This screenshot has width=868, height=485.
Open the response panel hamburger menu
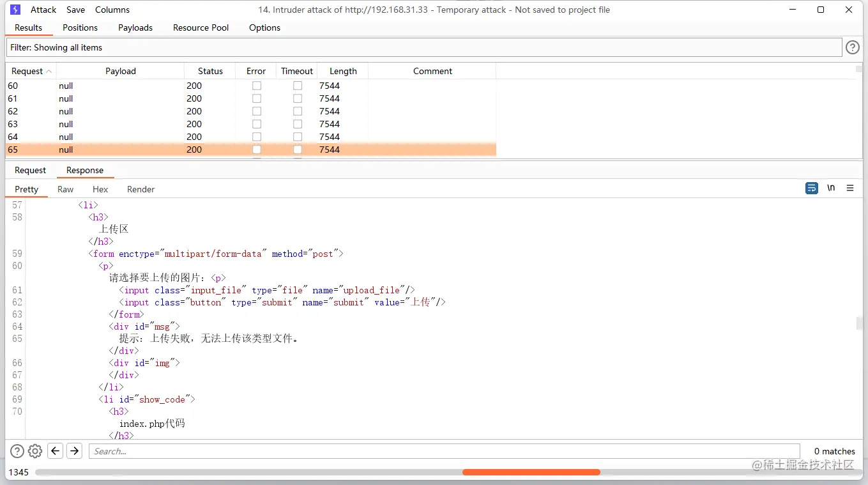click(850, 188)
